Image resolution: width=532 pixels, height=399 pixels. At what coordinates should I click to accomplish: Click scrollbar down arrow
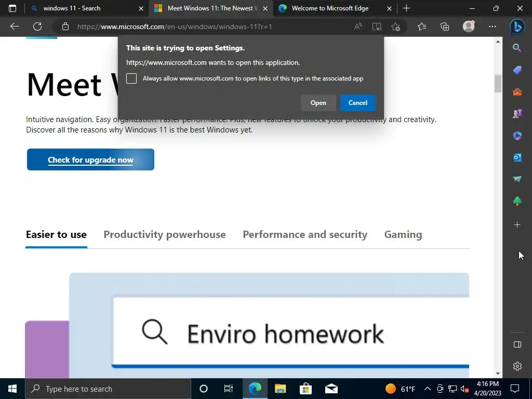coord(498,374)
